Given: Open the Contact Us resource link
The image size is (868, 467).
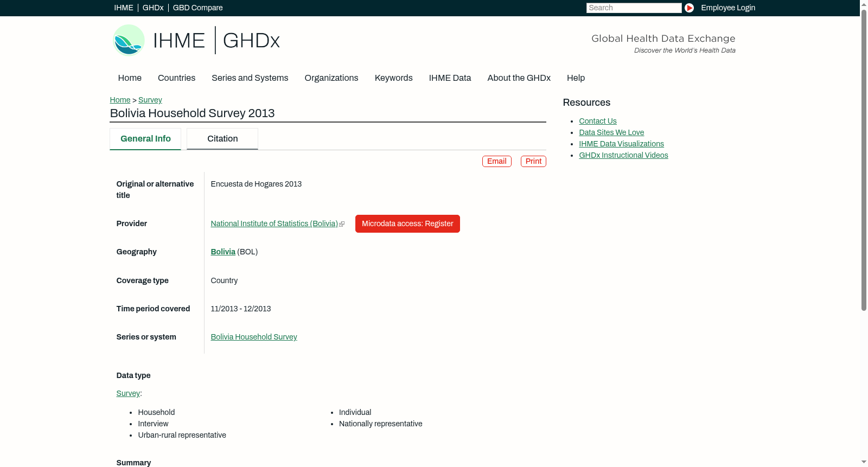Looking at the screenshot, I should [x=598, y=121].
